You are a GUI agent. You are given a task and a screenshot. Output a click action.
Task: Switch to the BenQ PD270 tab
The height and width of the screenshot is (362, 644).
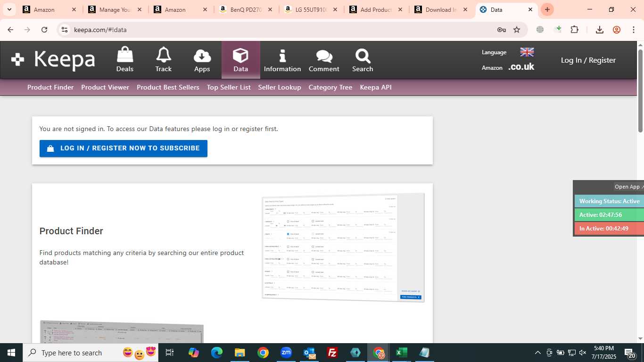tap(246, 9)
